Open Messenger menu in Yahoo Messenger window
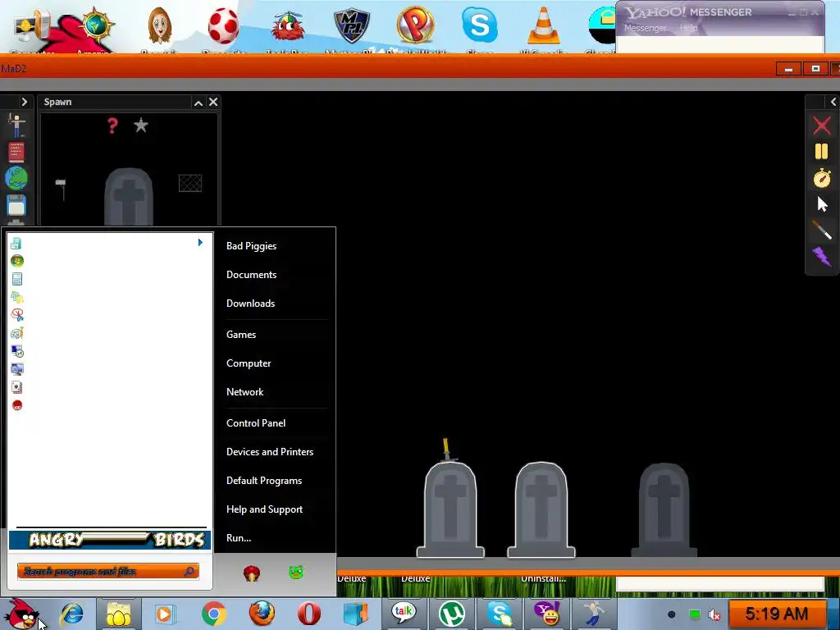The height and width of the screenshot is (630, 840). tap(645, 28)
